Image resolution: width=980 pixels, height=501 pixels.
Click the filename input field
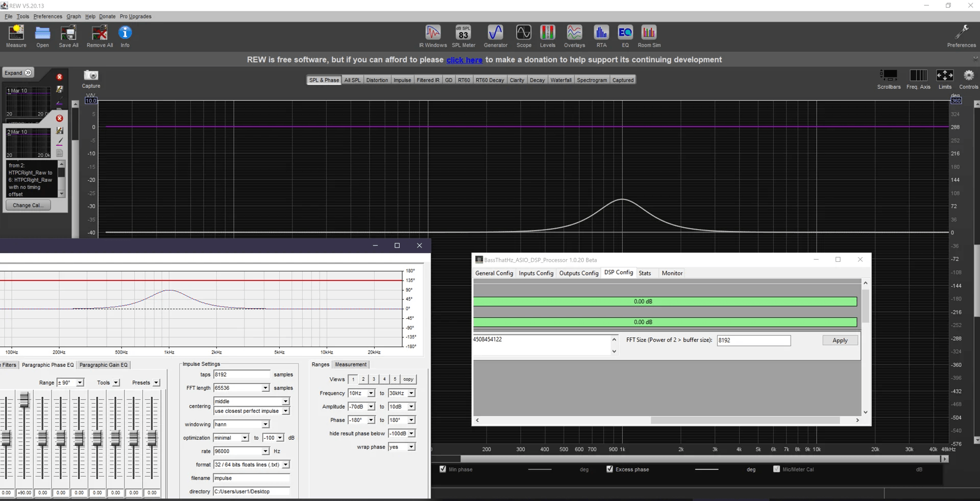click(x=252, y=478)
